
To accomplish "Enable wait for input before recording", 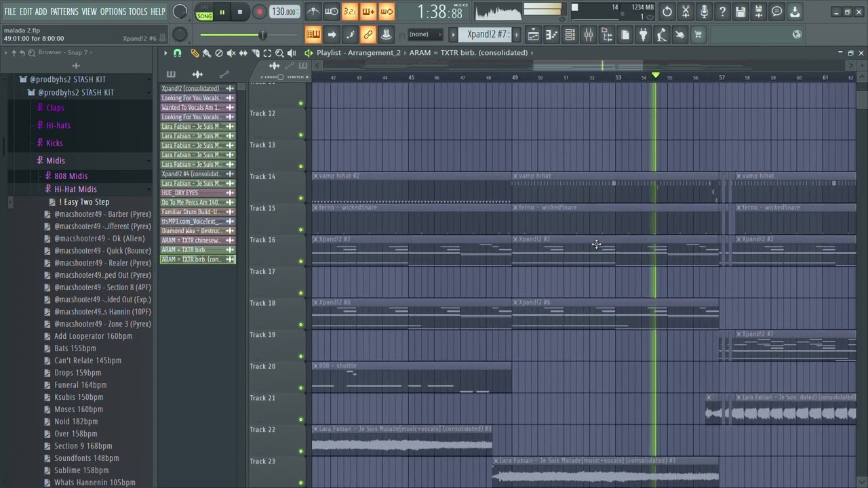I will click(332, 12).
